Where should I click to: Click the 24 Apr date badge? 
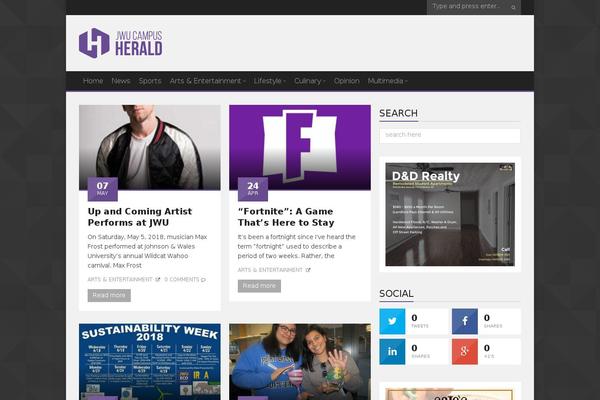[x=253, y=189]
